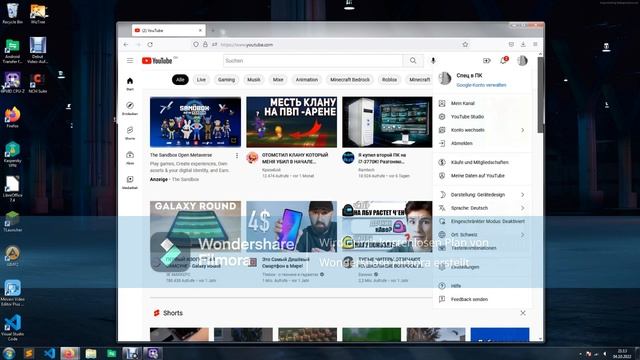This screenshot has height=360, width=640.
Task: Open the GALAXY ROUND video thumbnail
Action: [x=195, y=226]
